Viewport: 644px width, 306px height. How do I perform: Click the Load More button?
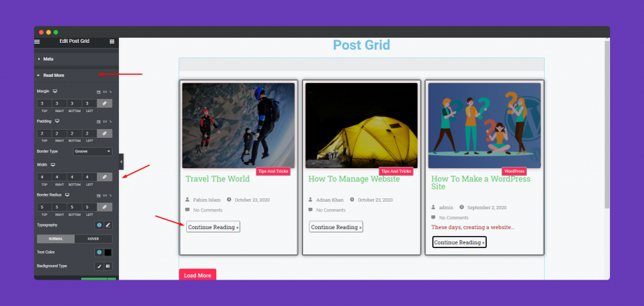(x=197, y=275)
